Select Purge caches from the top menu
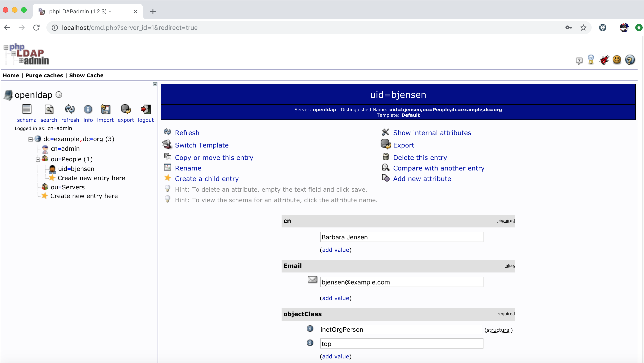 point(44,75)
